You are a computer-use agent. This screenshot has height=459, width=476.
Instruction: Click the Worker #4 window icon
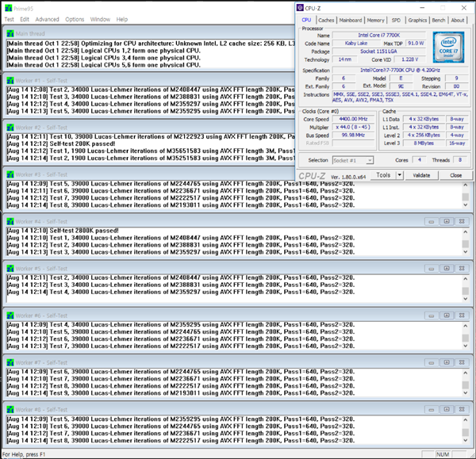(10, 222)
